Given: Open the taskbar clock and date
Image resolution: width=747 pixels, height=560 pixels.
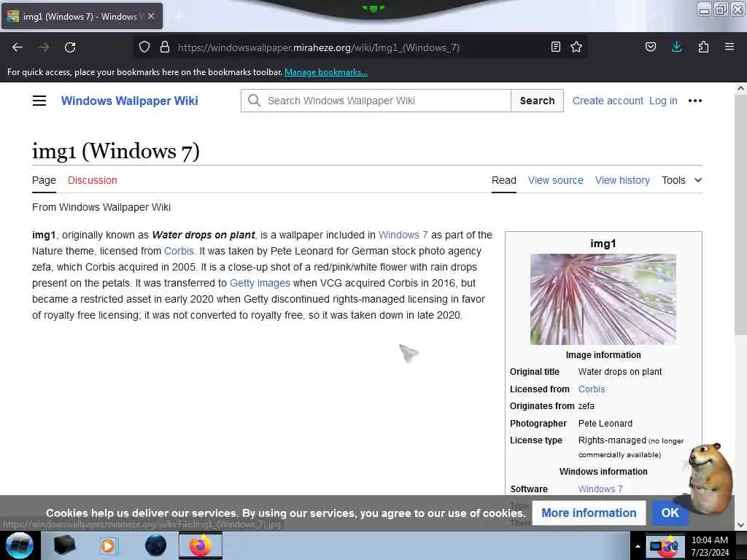Looking at the screenshot, I should (710, 546).
